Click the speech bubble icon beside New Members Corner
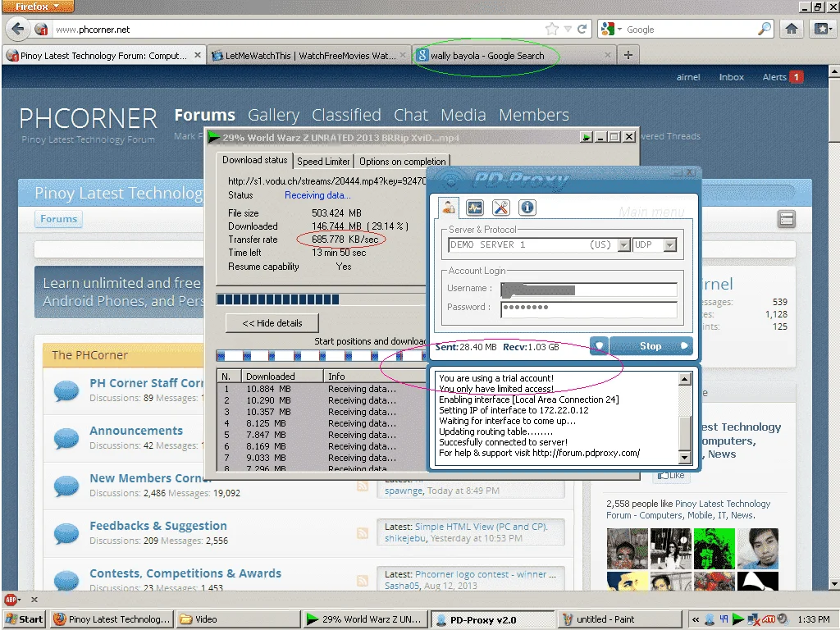Screen dimensions: 840x630 point(66,486)
